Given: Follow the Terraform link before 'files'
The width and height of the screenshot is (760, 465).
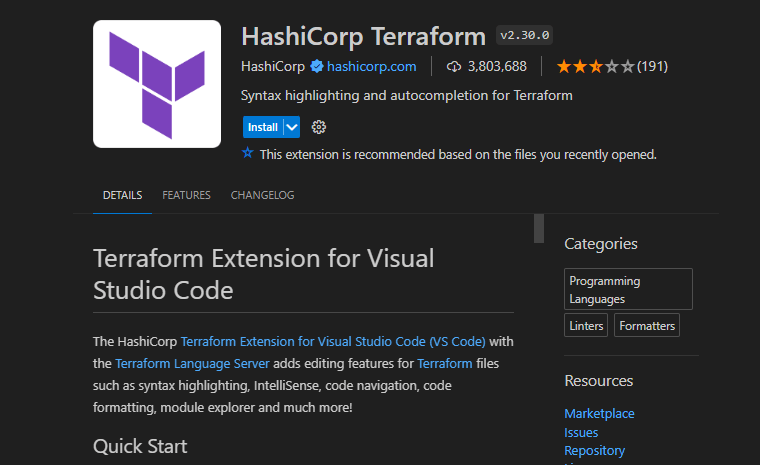Looking at the screenshot, I should point(444,364).
